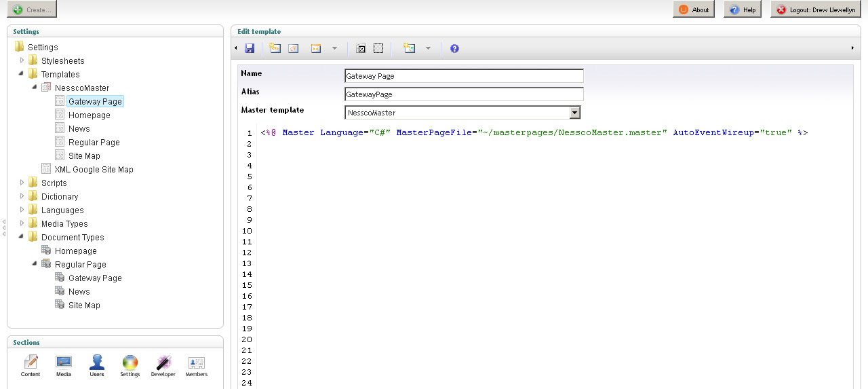Viewport: 868px width, 389px height.
Task: Select the Homepage template in tree
Action: tap(89, 115)
